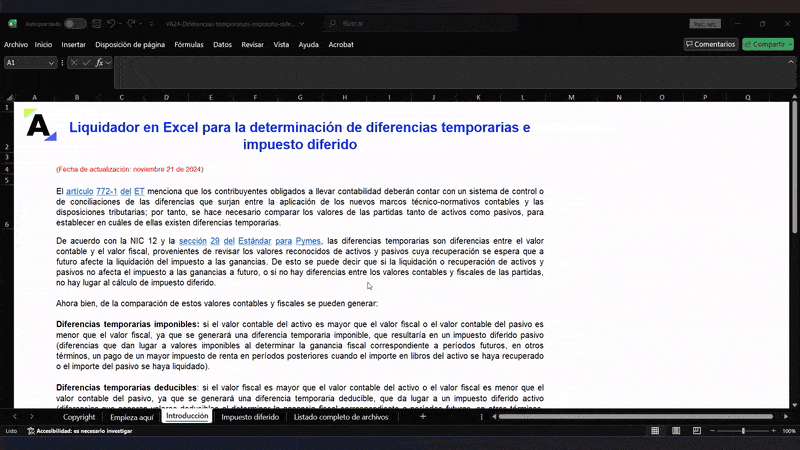
Task: Click the Insert Function fx icon
Action: pyautogui.click(x=100, y=62)
